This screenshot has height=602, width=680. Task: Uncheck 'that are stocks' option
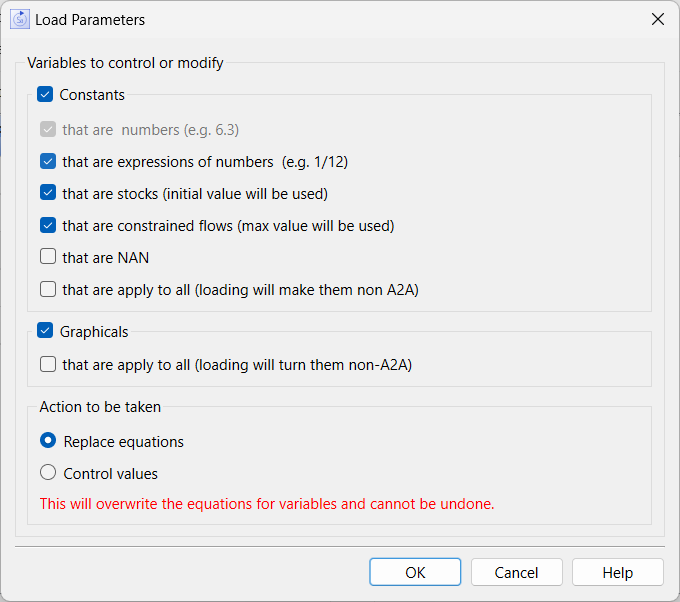(48, 193)
